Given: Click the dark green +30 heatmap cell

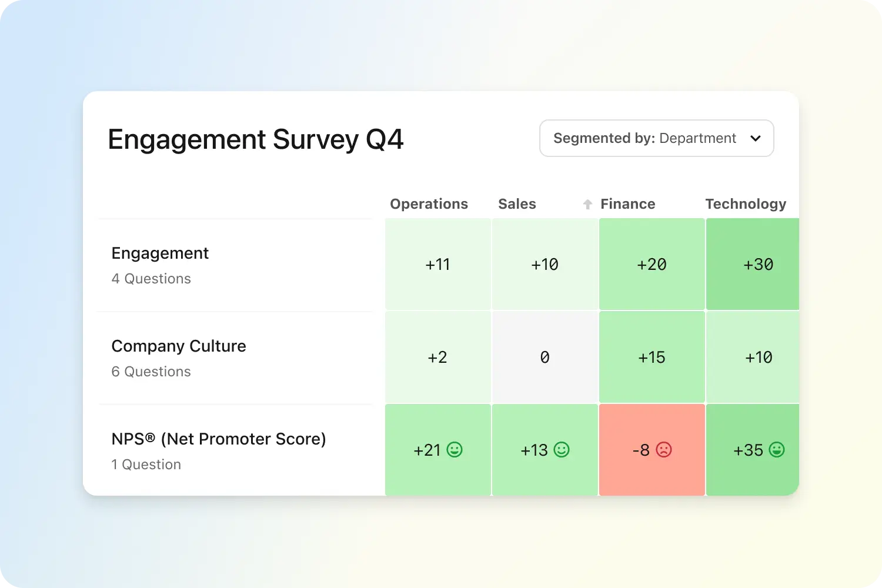Looking at the screenshot, I should [x=758, y=264].
